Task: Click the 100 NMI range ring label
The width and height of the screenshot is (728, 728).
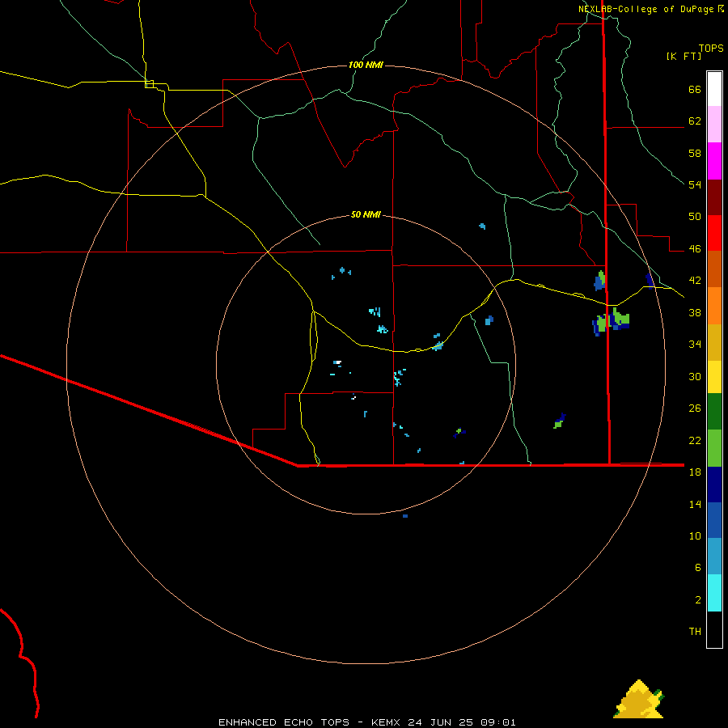Action: 366,65
